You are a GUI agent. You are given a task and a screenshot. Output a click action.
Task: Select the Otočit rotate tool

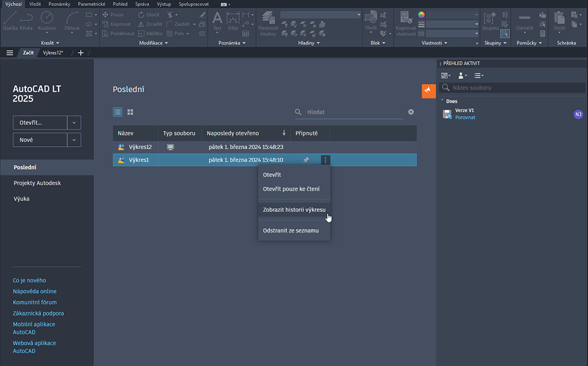tap(149, 14)
